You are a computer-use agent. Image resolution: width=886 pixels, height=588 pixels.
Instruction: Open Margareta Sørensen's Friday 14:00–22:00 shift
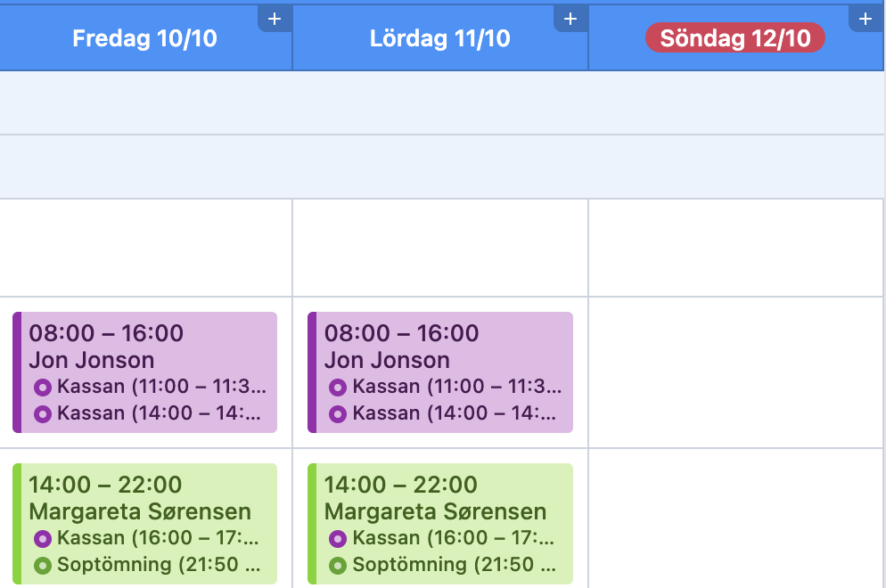[x=144, y=524]
